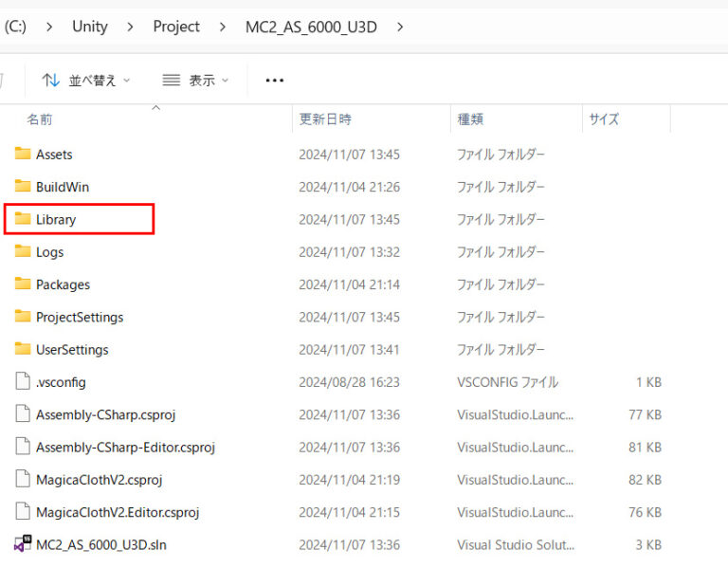Screen dimensions: 728x568
Task: Select the Packages folder name
Action: pos(64,284)
